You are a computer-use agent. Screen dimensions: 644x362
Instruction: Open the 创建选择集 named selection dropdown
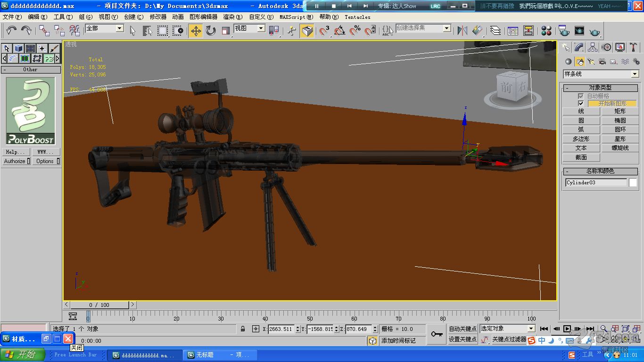446,28
